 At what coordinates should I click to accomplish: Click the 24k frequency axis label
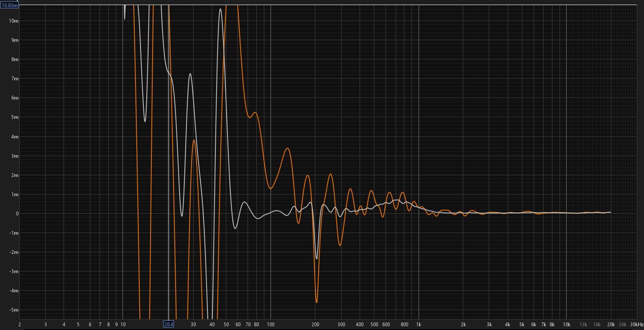point(623,325)
